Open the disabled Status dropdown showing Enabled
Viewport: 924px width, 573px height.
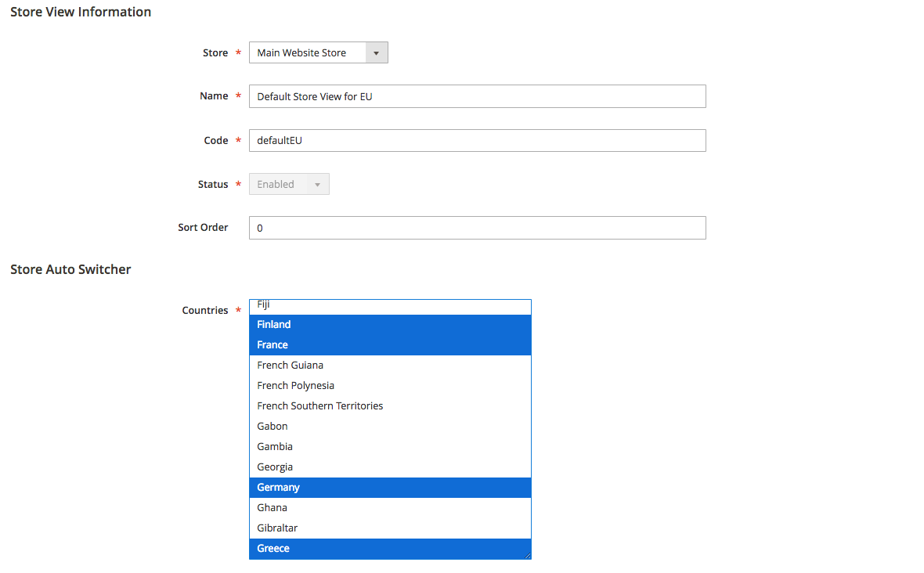[x=289, y=184]
